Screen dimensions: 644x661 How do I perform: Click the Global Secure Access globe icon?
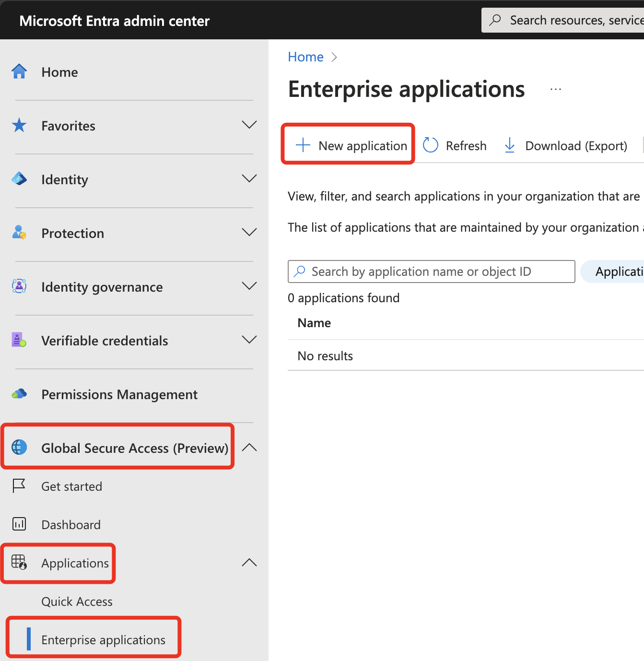tap(19, 447)
